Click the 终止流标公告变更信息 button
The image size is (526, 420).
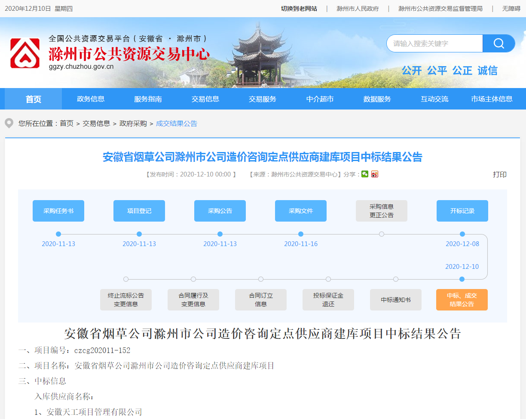tap(126, 300)
